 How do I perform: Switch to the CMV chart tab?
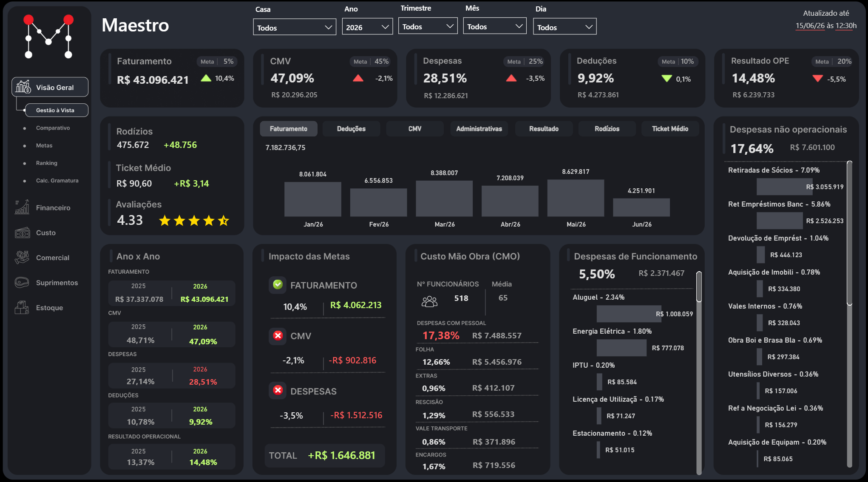415,129
